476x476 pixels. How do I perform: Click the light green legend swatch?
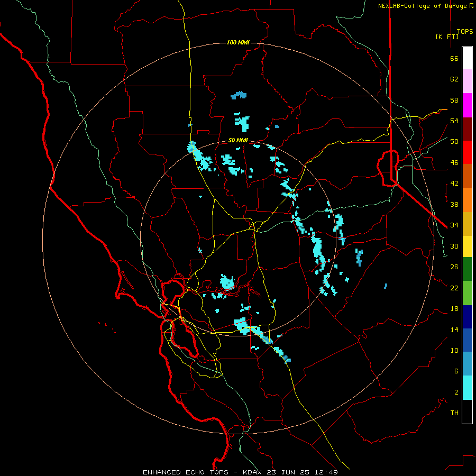pos(467,293)
